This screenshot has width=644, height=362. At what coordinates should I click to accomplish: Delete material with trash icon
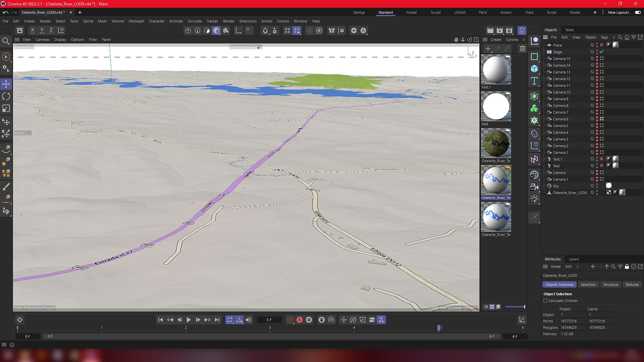coord(523,49)
